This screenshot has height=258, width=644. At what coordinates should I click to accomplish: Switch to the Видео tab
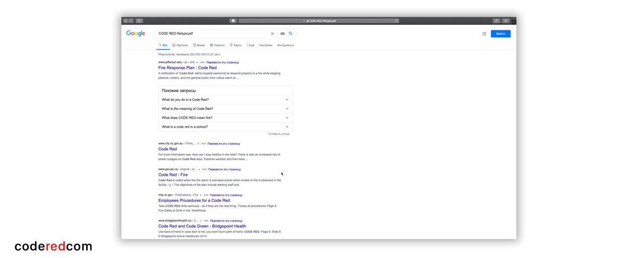coord(199,45)
